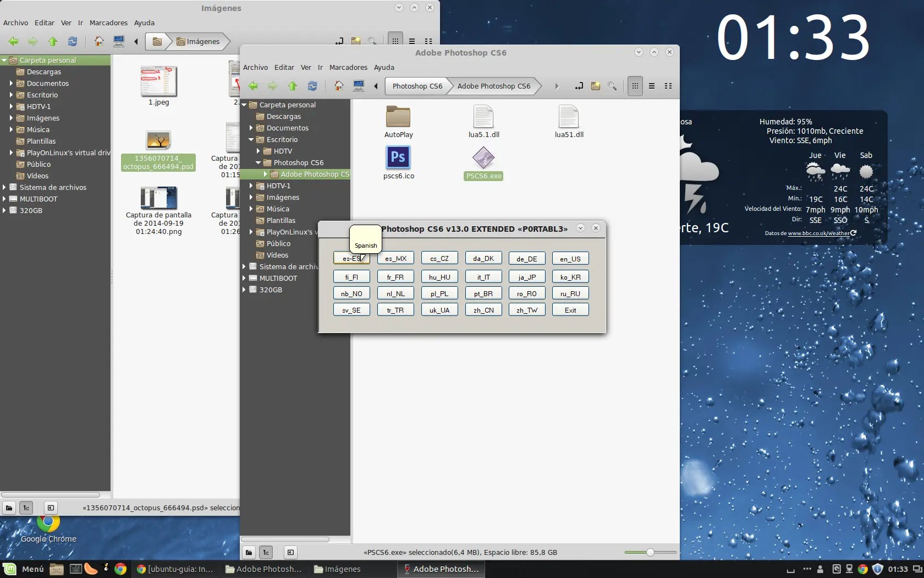Toggle location entry in Adobe Photoshop CS6 window
This screenshot has width=924, height=578.
579,86
